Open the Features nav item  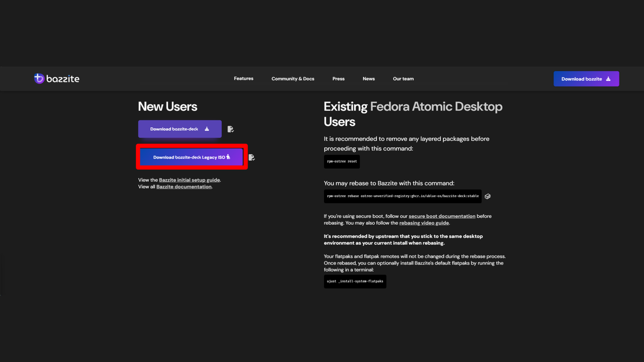[244, 78]
